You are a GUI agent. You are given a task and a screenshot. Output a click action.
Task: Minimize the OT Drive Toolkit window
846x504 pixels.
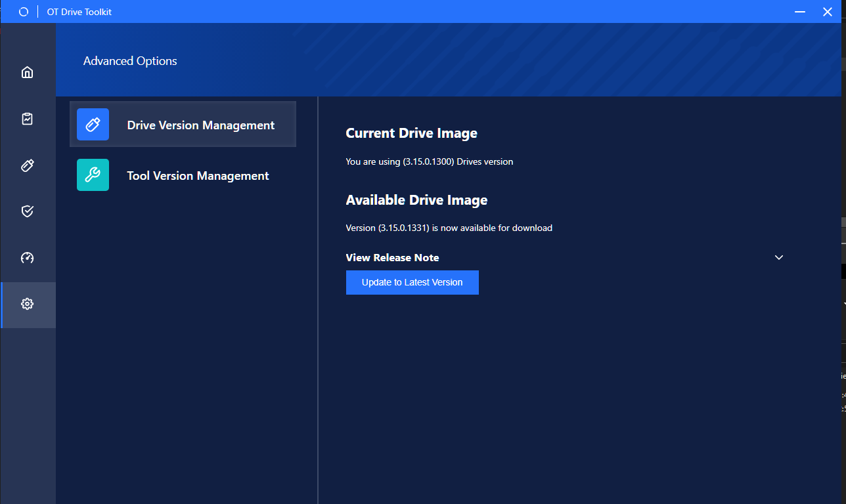(x=800, y=12)
